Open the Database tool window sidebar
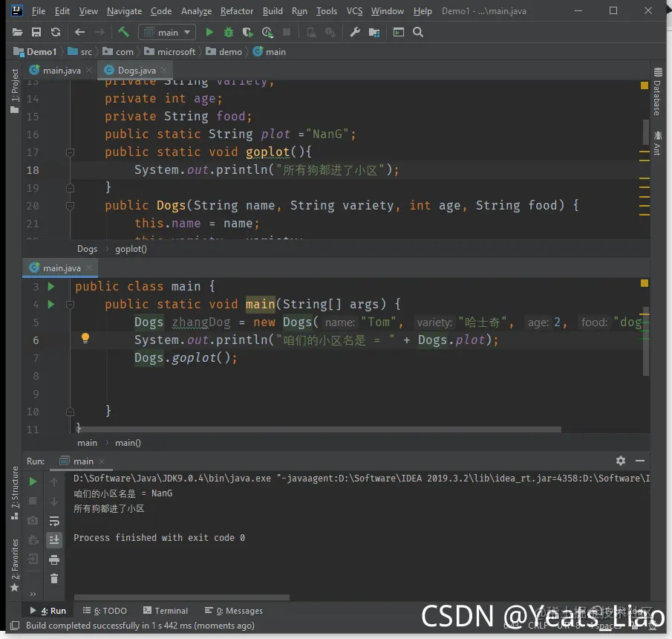Viewport: 672px width, 639px height. click(657, 92)
